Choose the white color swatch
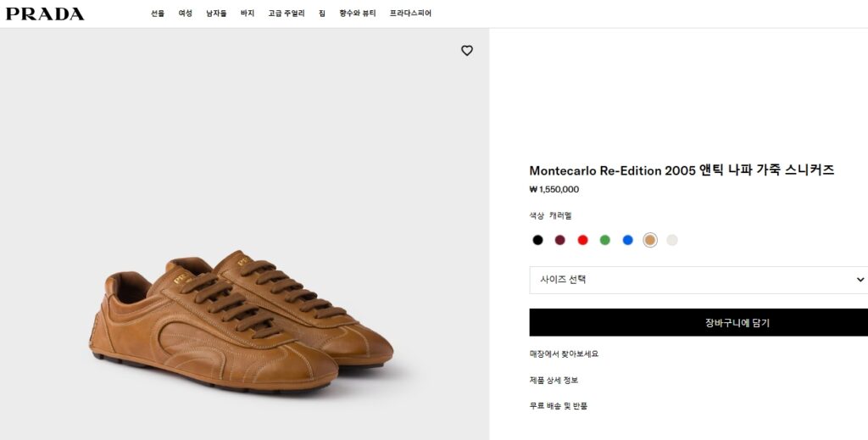868x440 pixels. click(x=672, y=240)
